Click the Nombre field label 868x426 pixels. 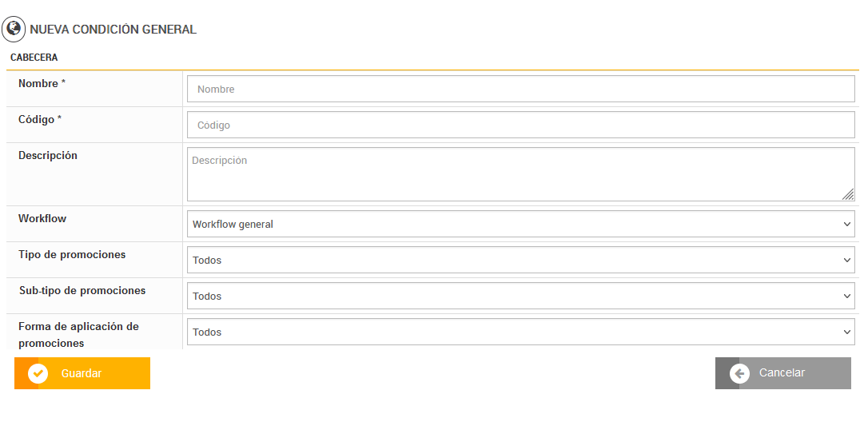(42, 84)
